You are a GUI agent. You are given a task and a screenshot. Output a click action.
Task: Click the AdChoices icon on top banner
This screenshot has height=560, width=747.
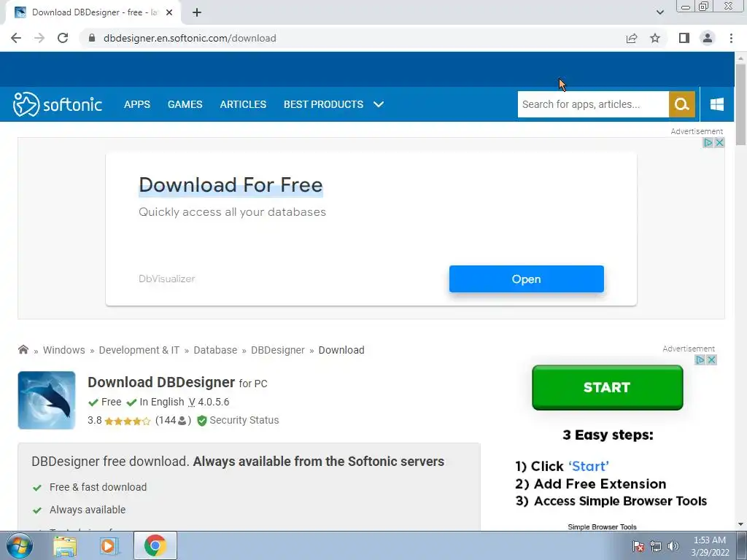pyautogui.click(x=708, y=142)
